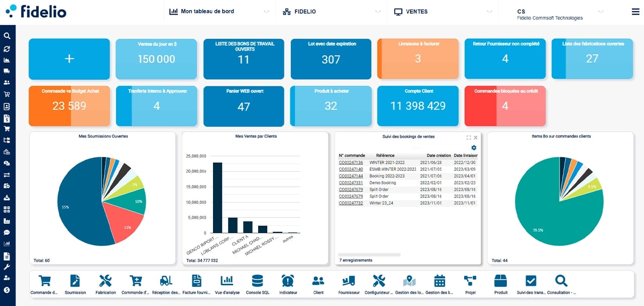Open the Console SQL shortcut

pyautogui.click(x=257, y=284)
